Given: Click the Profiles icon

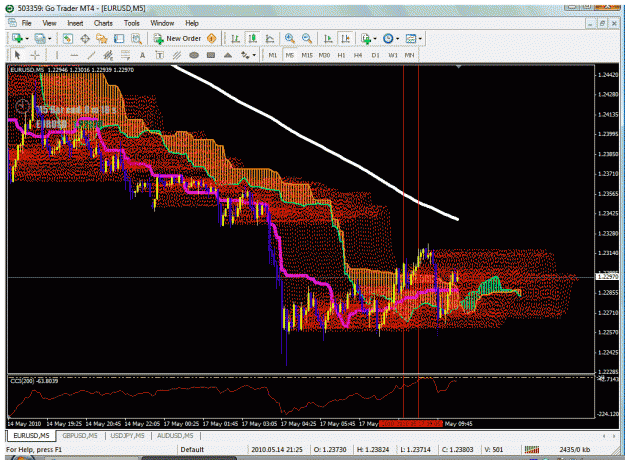Looking at the screenshot, I should 40,38.
